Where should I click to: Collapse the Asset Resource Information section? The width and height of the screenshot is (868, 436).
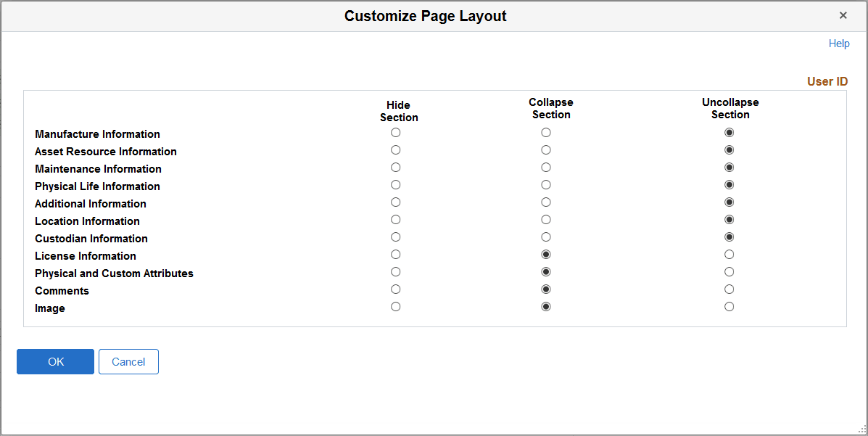[546, 149]
